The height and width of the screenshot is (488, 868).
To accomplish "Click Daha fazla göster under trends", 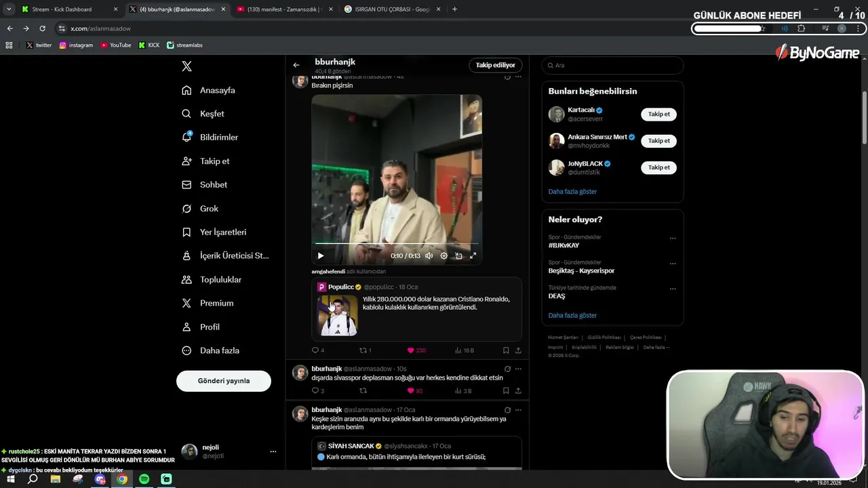I will point(572,316).
